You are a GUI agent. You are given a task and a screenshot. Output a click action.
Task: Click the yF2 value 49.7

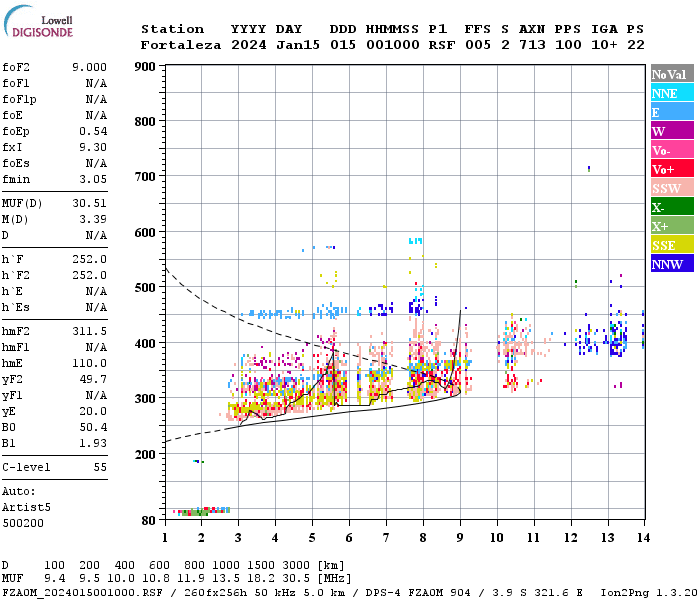[x=93, y=379]
